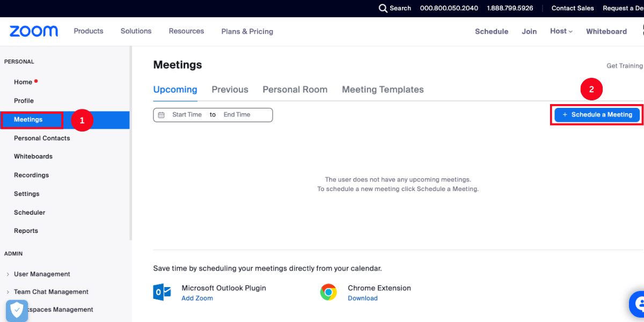The height and width of the screenshot is (322, 644).
Task: Click the Schedule a Meeting button
Action: [597, 115]
